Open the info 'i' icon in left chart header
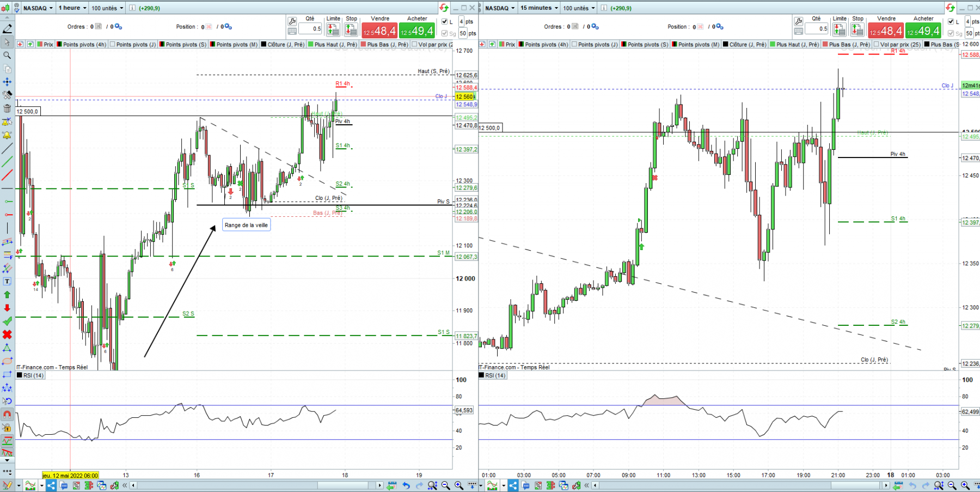The height and width of the screenshot is (492, 980). pyautogui.click(x=132, y=8)
